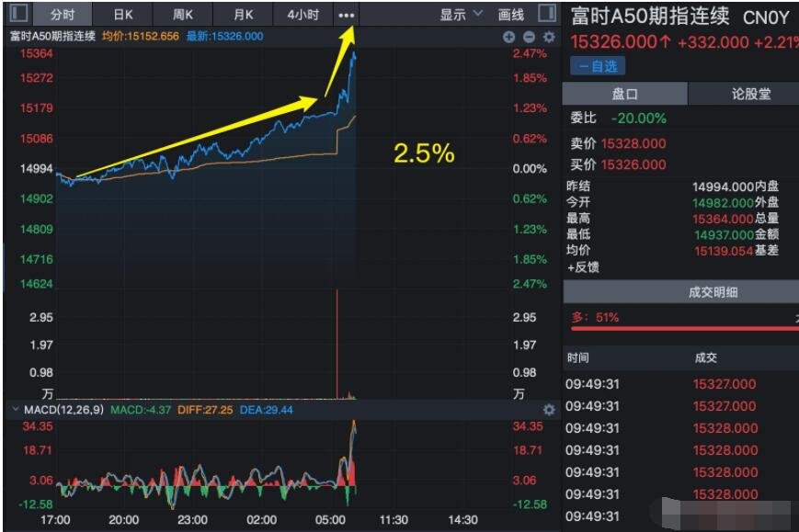Click the +332.000 change value
The height and width of the screenshot is (532, 799).
pyautogui.click(x=713, y=42)
